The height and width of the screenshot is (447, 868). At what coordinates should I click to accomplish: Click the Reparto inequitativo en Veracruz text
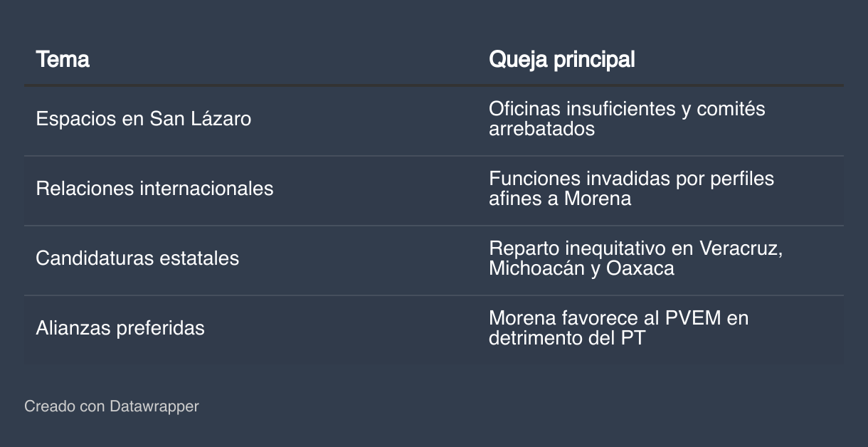(x=636, y=248)
